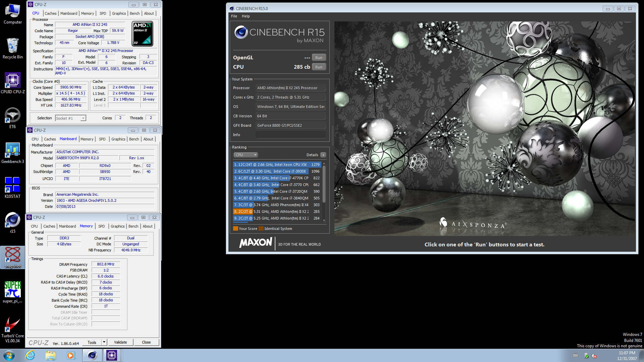Open the r15 Cinebench desktop shortcut
Viewport: 644px width, 362px height.
click(13, 222)
